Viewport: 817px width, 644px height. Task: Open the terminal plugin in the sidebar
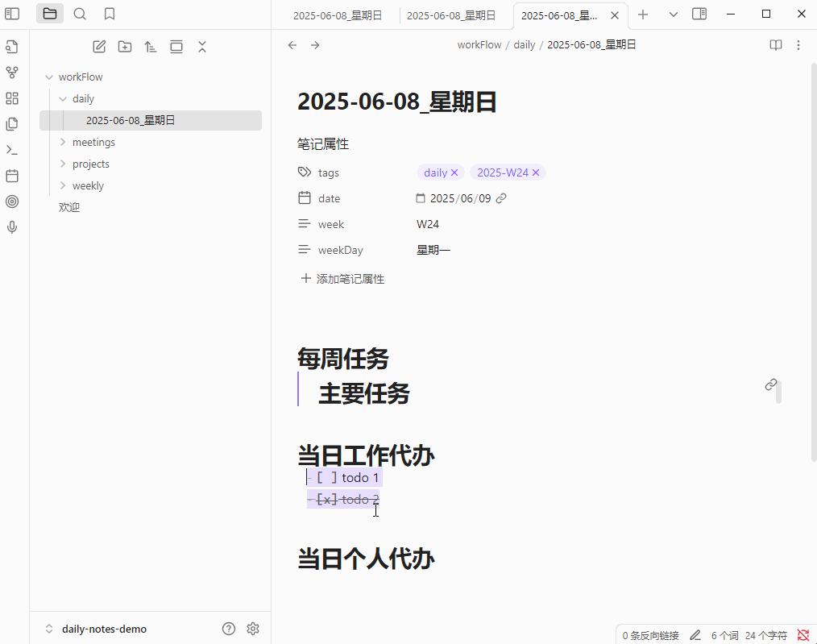tap(11, 149)
